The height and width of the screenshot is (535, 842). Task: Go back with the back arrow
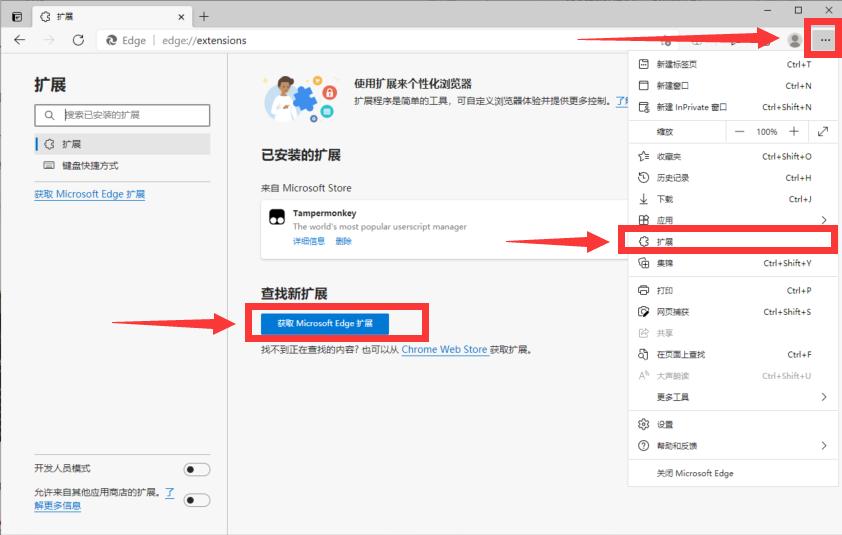[x=20, y=40]
